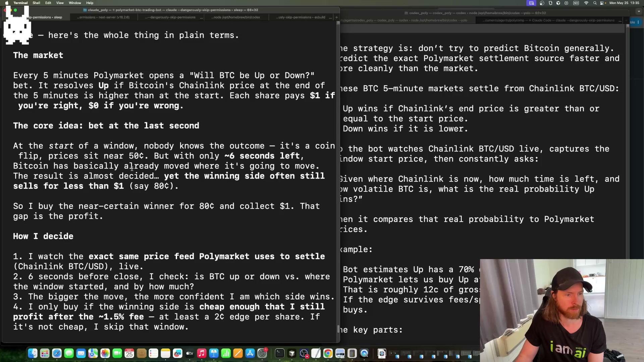Open Calendar showing 25 in the Dock
644x362 pixels.
point(129,353)
